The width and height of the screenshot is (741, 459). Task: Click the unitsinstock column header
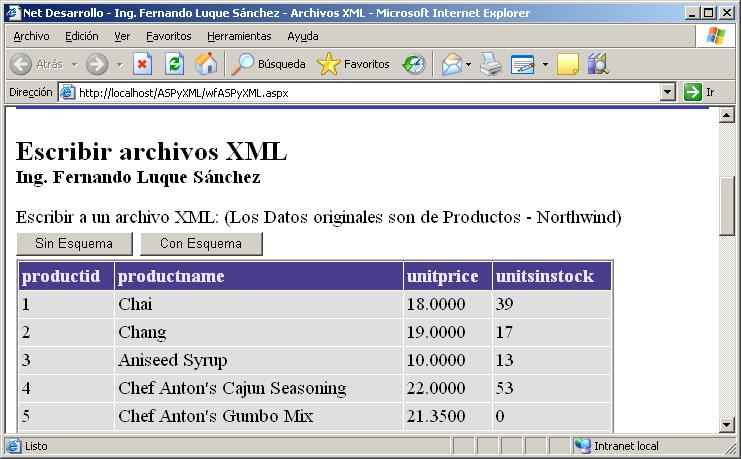552,276
